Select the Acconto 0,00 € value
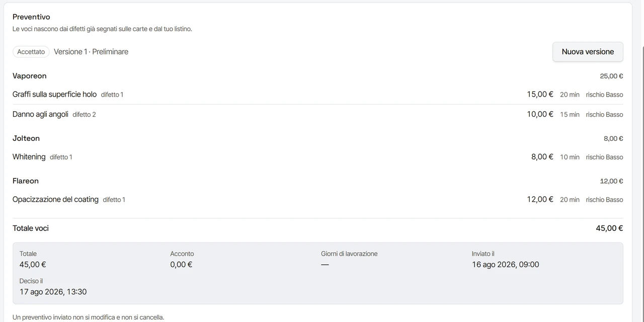This screenshot has width=644, height=322. click(x=181, y=265)
